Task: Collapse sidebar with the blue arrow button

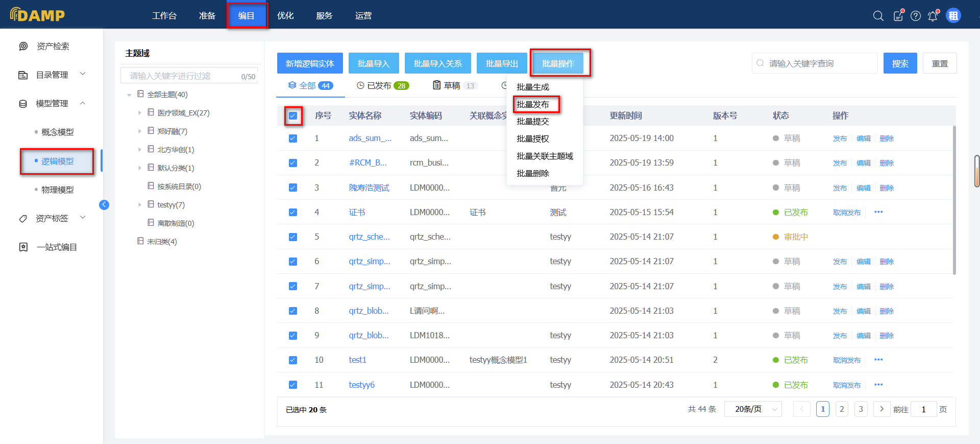Action: pos(104,205)
